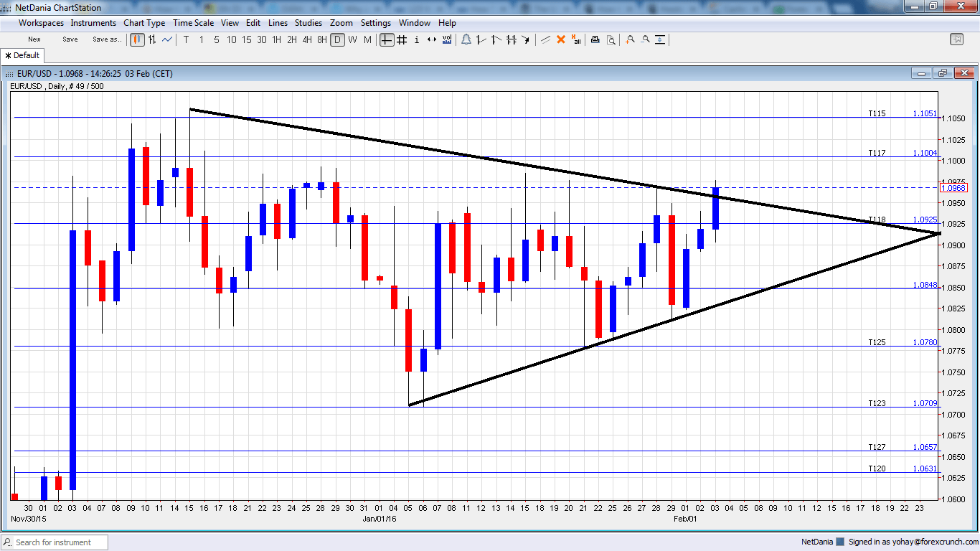980x551 pixels.
Task: Toggle the chart grid display
Action: point(400,39)
